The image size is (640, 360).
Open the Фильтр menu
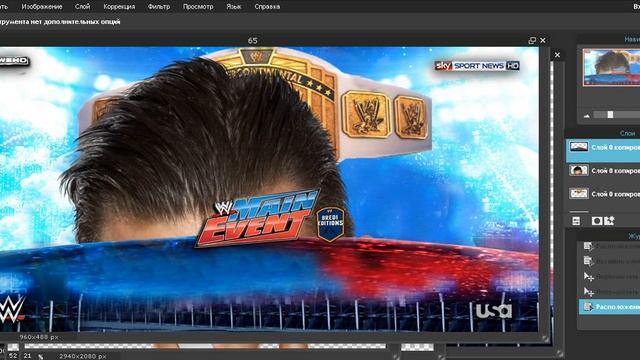(159, 7)
